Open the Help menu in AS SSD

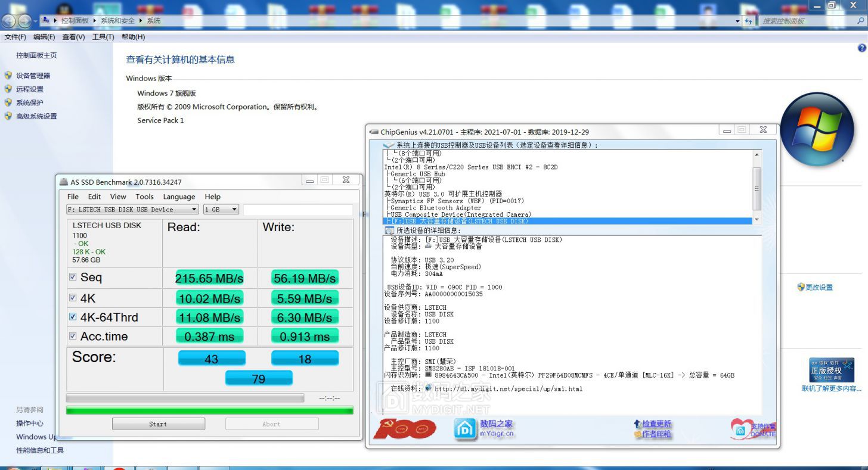coord(212,197)
